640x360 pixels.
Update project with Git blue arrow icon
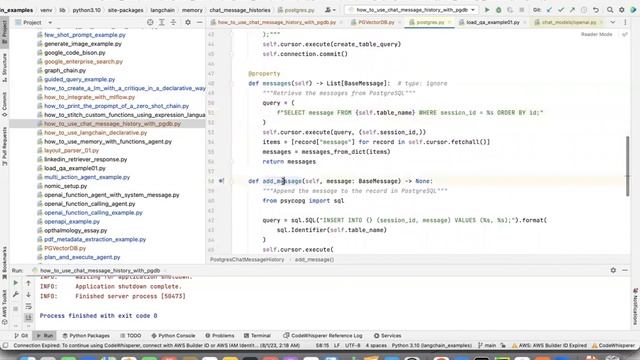point(549,10)
